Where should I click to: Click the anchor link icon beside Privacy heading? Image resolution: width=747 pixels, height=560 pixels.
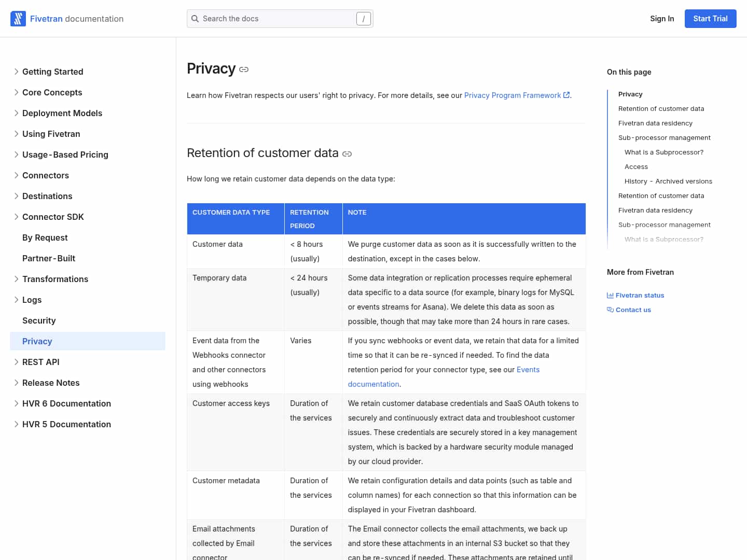tap(244, 69)
